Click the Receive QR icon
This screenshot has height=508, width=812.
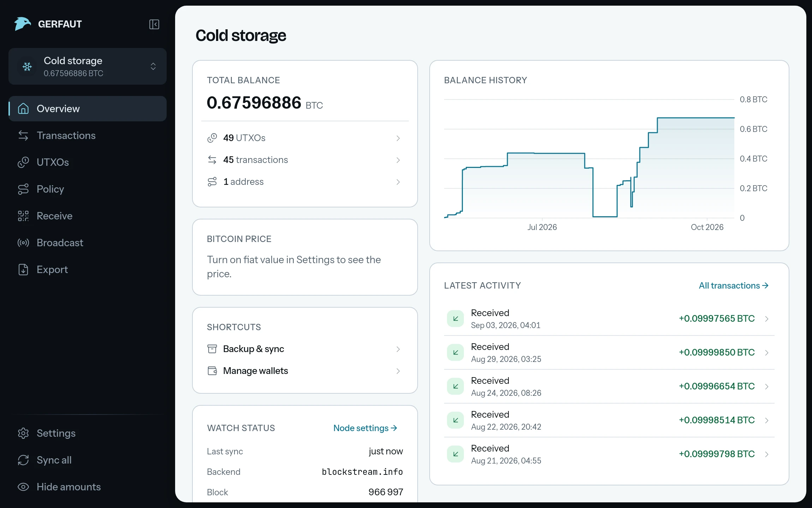[x=23, y=216]
